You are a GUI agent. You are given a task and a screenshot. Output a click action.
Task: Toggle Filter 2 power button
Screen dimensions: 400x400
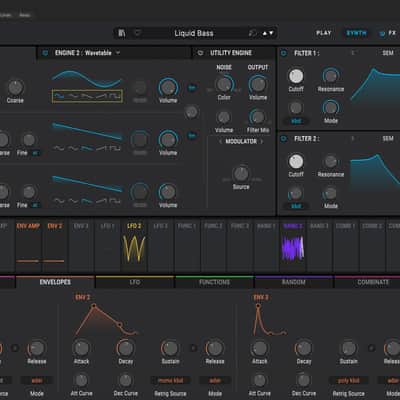[284, 138]
